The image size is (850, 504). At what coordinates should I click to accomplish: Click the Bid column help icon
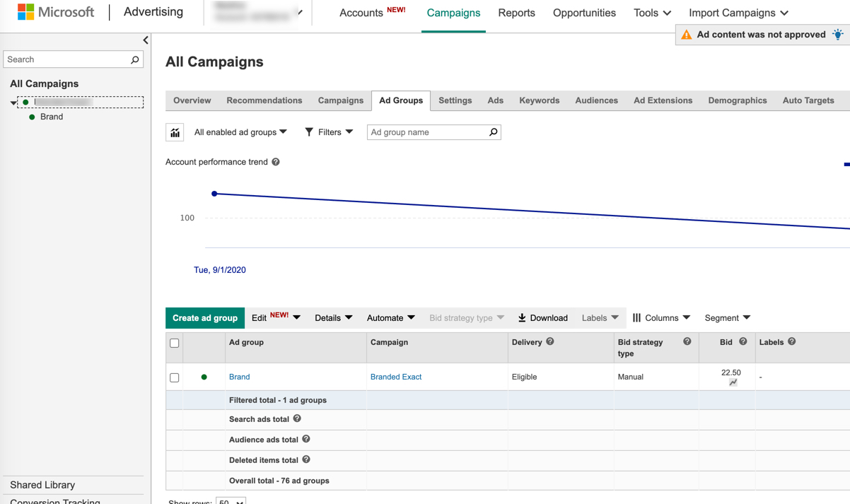743,341
